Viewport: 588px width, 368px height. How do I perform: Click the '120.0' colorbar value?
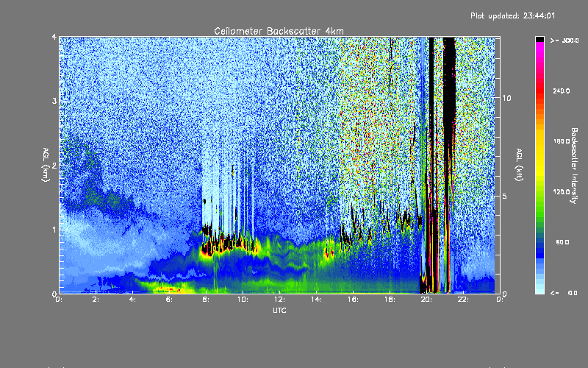click(562, 191)
